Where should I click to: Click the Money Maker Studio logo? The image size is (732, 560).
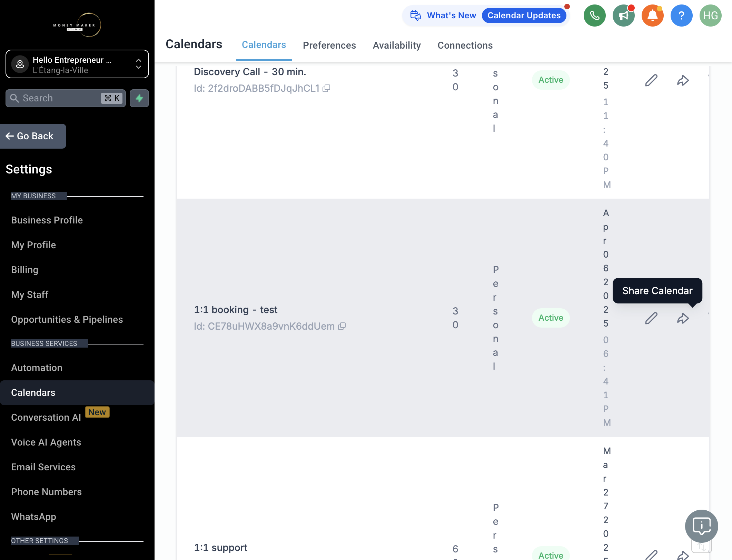[x=77, y=25]
